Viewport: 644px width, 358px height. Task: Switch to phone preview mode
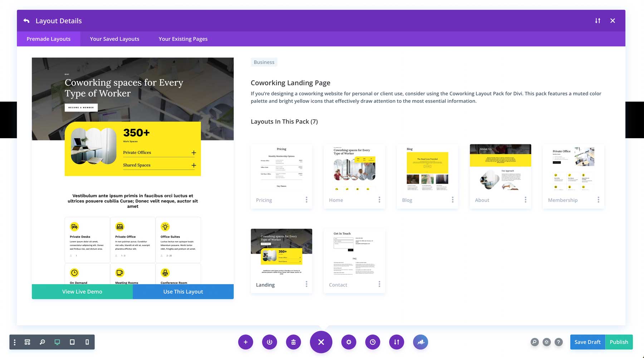point(86,342)
